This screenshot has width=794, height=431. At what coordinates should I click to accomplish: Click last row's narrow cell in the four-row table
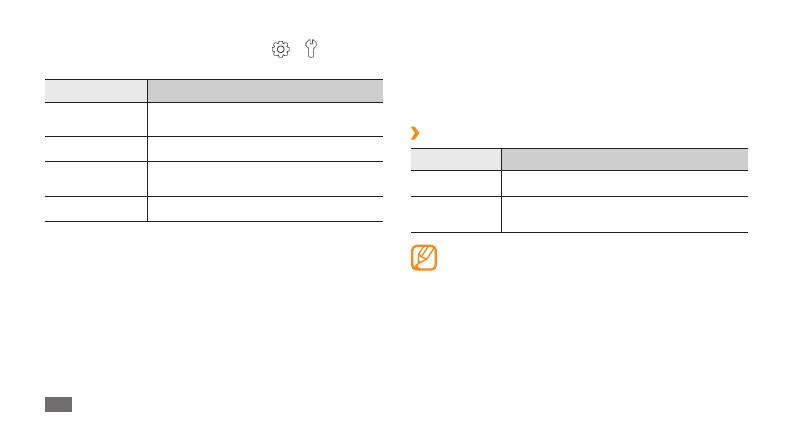click(x=96, y=208)
